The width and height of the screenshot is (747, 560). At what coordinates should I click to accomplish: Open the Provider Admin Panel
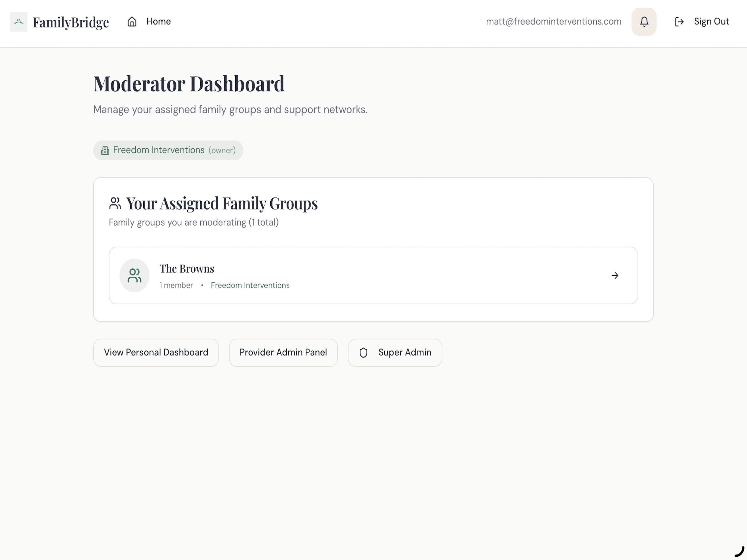[283, 353]
